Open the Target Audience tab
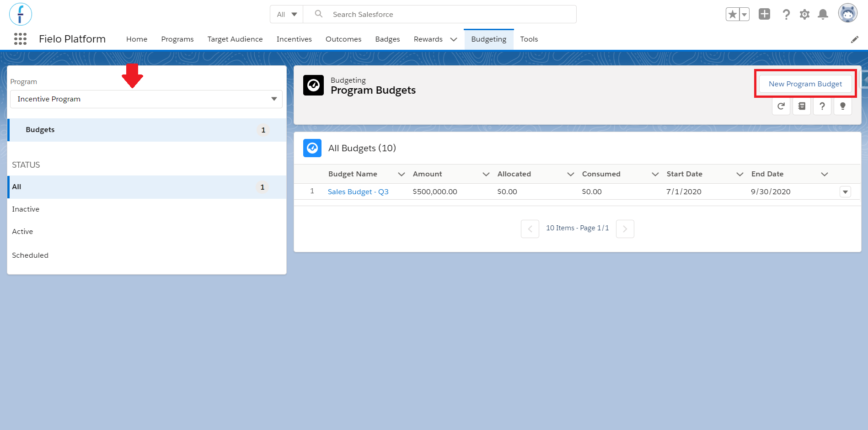This screenshot has height=430, width=868. pyautogui.click(x=235, y=39)
